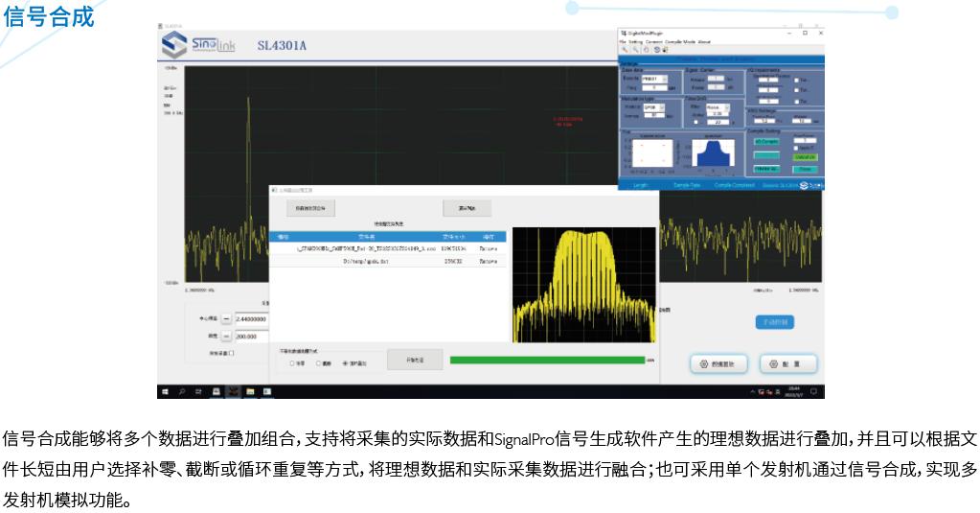Open Setting menu in SignalModPlugin

click(636, 42)
